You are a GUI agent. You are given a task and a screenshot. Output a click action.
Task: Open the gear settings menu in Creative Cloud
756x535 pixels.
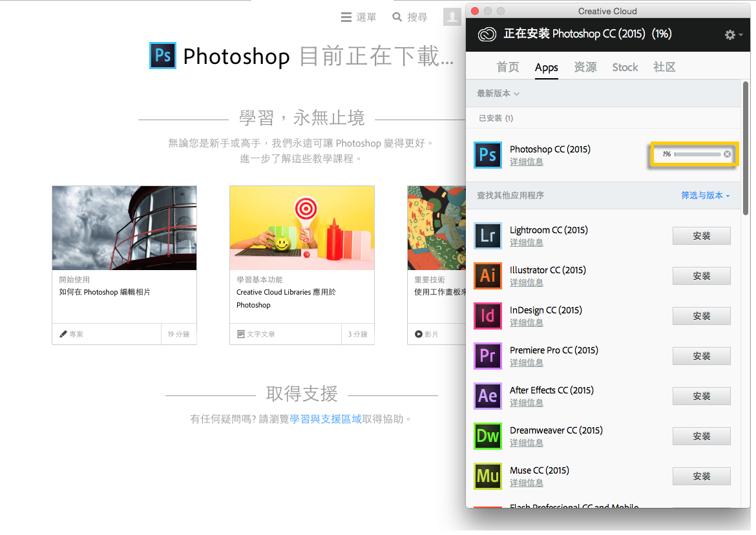[733, 35]
